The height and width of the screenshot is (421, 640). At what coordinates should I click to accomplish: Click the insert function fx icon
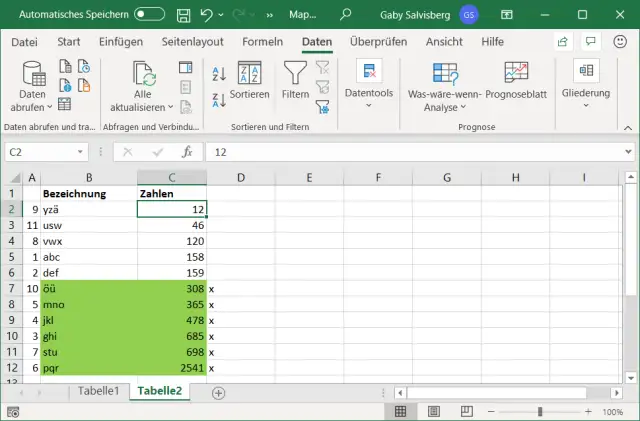[186, 152]
